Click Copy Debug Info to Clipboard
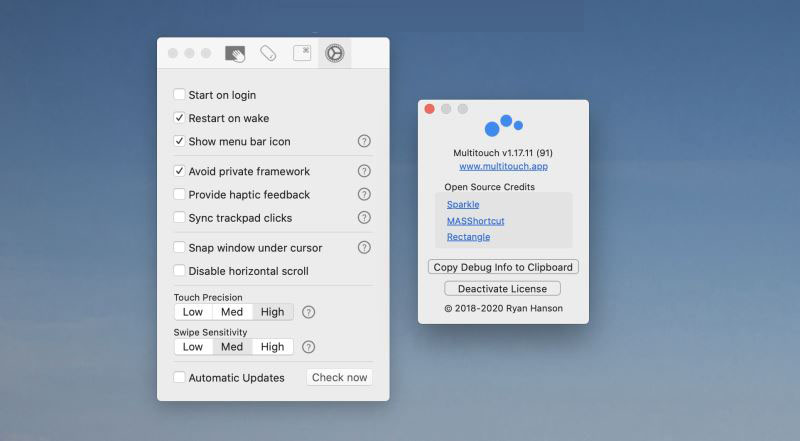800x441 pixels. click(503, 267)
